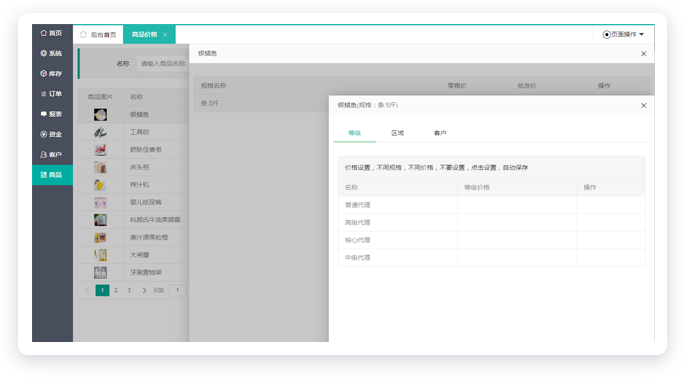
Task: Open 资金 funds sidebar item
Action: [52, 134]
